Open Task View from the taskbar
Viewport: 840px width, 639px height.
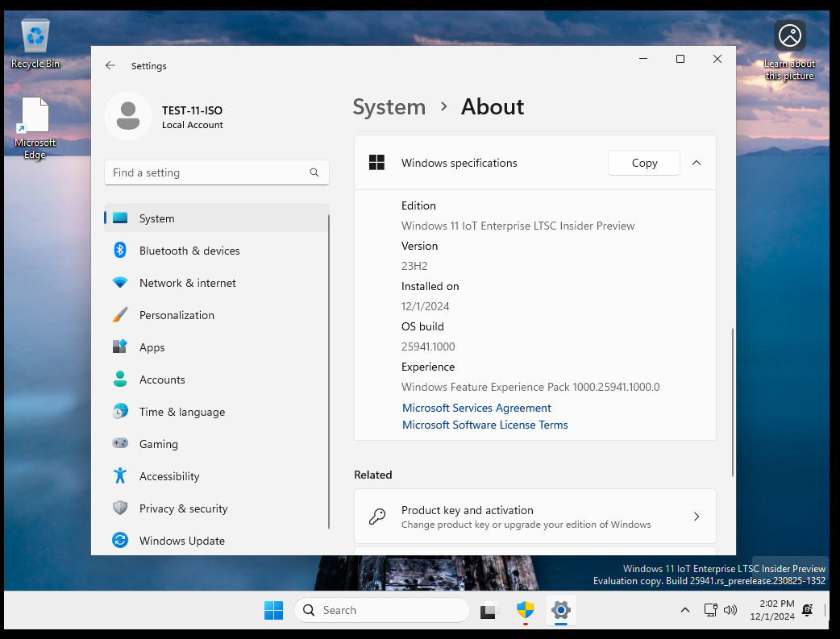[x=489, y=610]
